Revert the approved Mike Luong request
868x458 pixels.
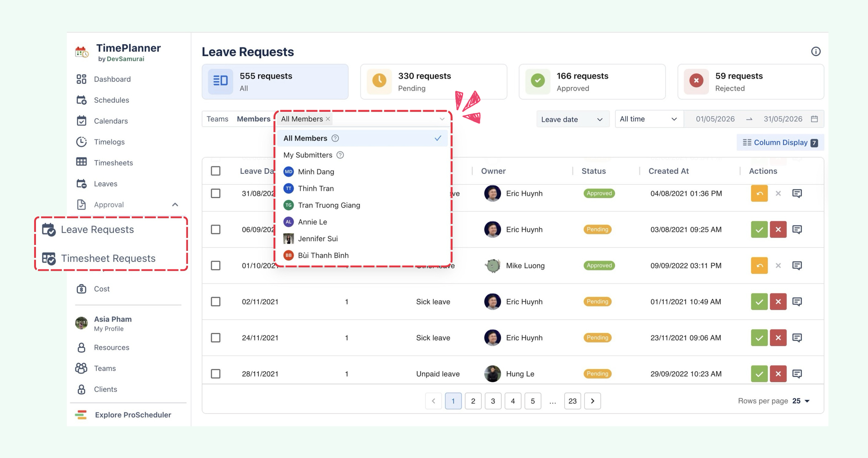click(x=759, y=265)
